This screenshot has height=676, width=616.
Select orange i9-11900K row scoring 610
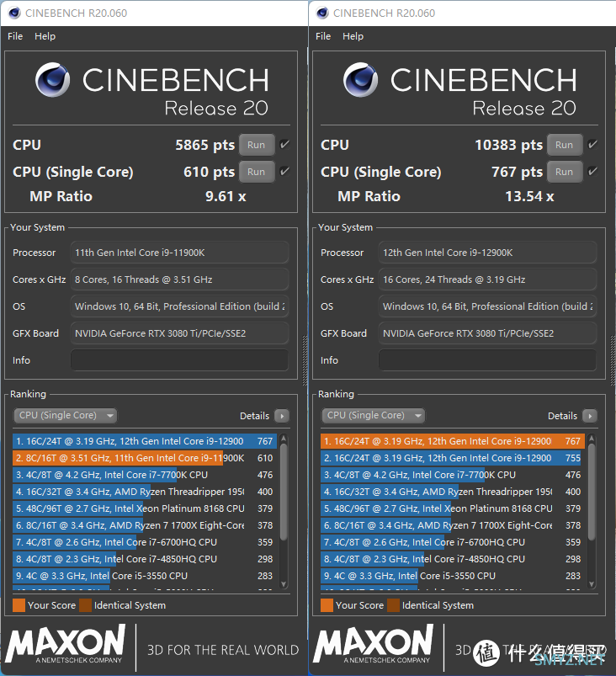(145, 458)
